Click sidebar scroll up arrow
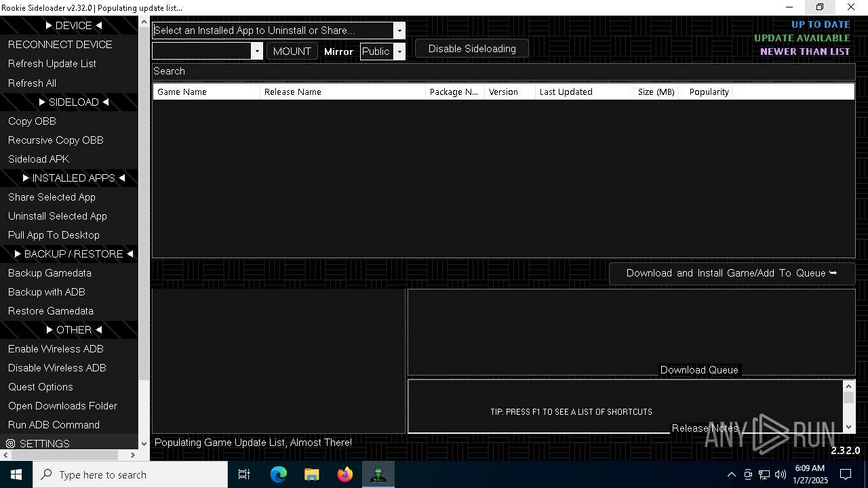The width and height of the screenshot is (868, 488). point(144,22)
